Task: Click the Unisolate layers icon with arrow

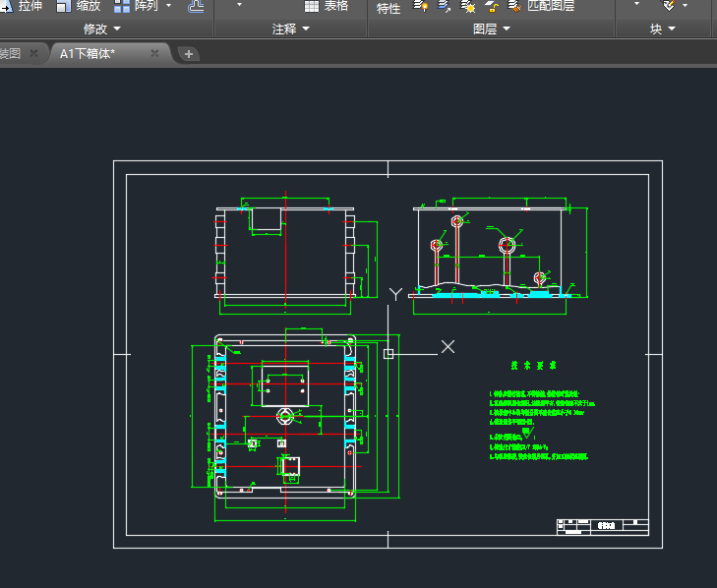Action: tap(444, 7)
